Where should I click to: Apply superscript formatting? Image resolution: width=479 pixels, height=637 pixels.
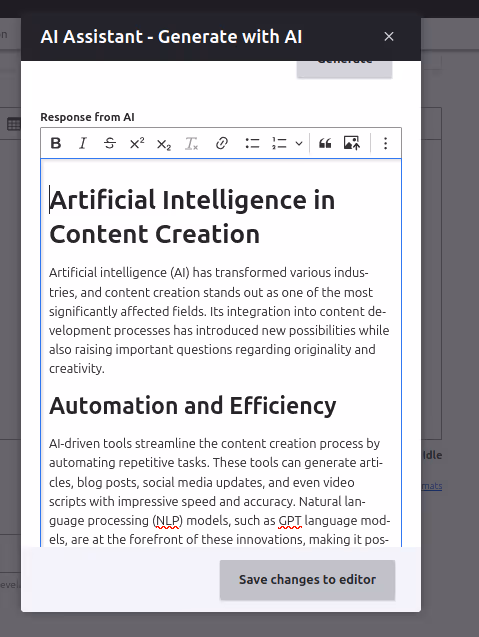coord(137,143)
